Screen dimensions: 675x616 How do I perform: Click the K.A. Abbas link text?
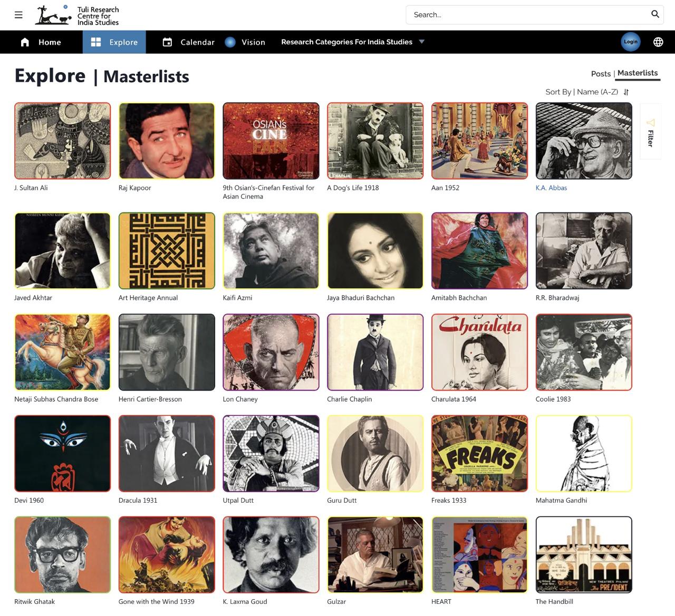(551, 188)
